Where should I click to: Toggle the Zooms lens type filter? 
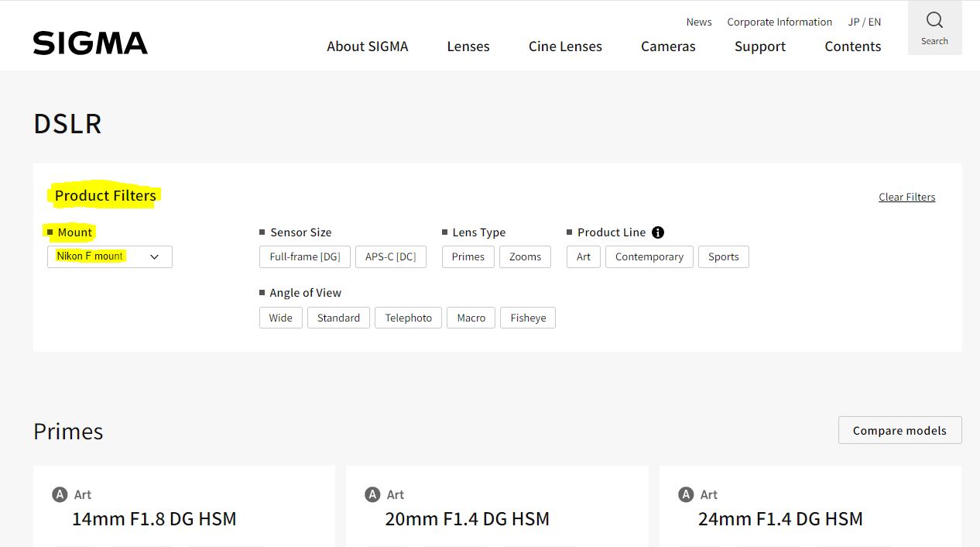525,256
